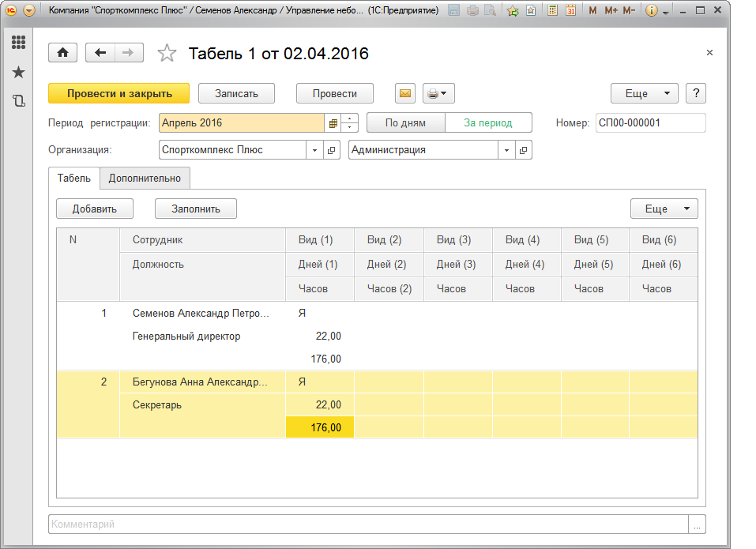Expand the Администрация department dropdown arrow
Image resolution: width=756 pixels, height=549 pixels.
pyautogui.click(x=506, y=150)
